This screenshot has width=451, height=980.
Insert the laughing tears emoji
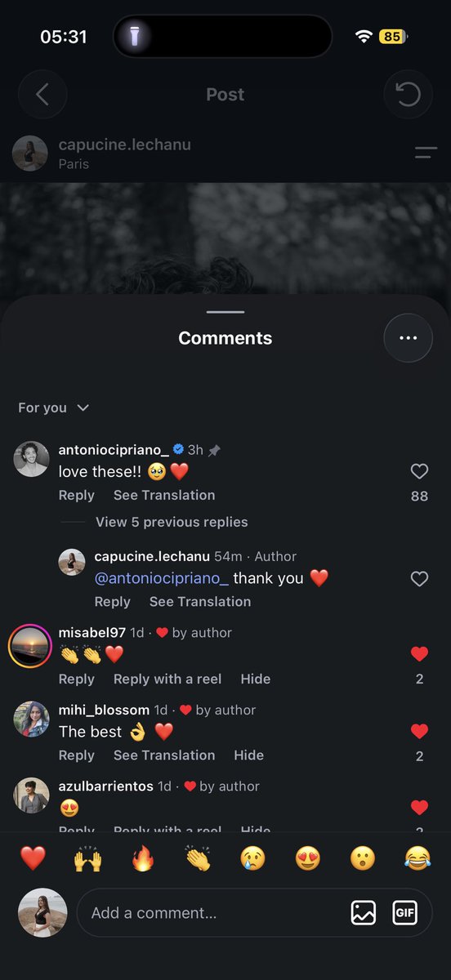tap(418, 858)
